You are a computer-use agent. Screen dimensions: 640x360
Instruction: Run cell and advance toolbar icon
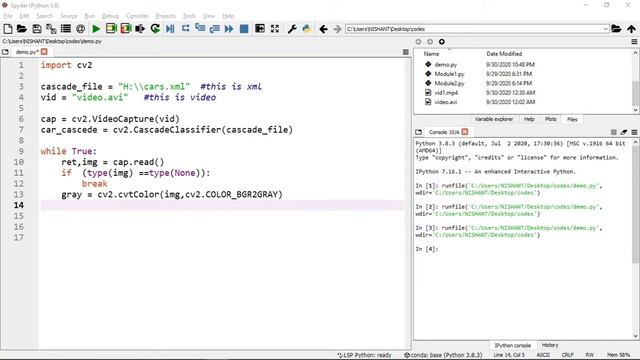click(x=126, y=29)
